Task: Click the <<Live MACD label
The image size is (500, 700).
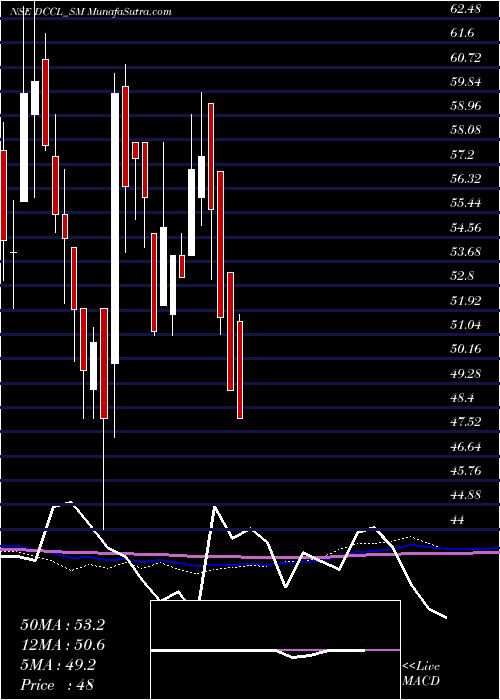Action: tap(421, 674)
